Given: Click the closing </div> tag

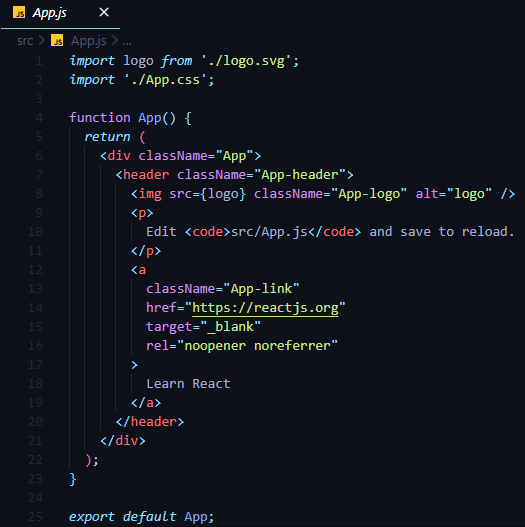Looking at the screenshot, I should tap(123, 441).
